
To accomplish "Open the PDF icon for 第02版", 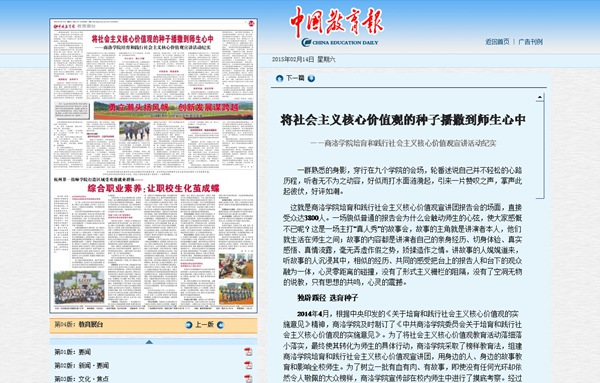I will [x=248, y=365].
